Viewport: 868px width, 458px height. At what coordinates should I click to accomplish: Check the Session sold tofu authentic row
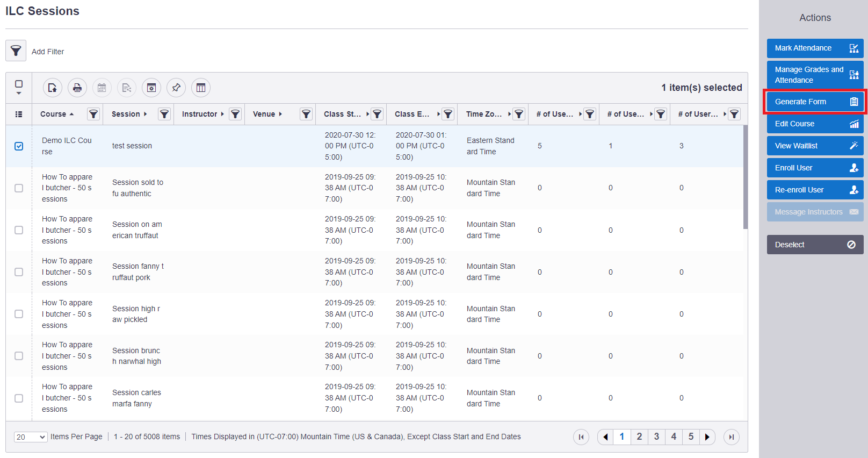(x=19, y=188)
